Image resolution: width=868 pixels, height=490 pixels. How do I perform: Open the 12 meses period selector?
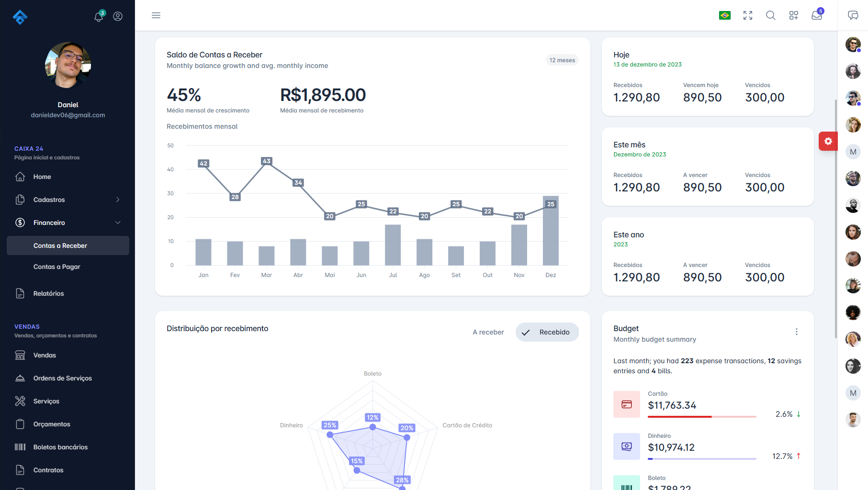(x=562, y=60)
